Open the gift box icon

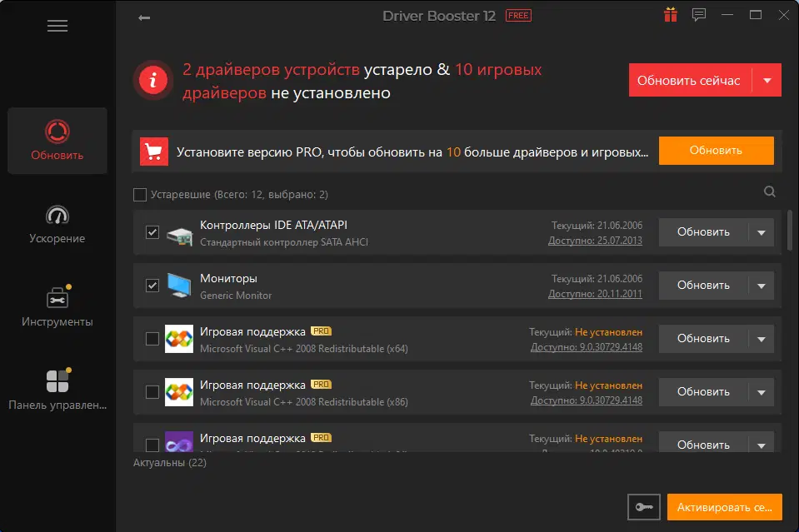pyautogui.click(x=671, y=15)
